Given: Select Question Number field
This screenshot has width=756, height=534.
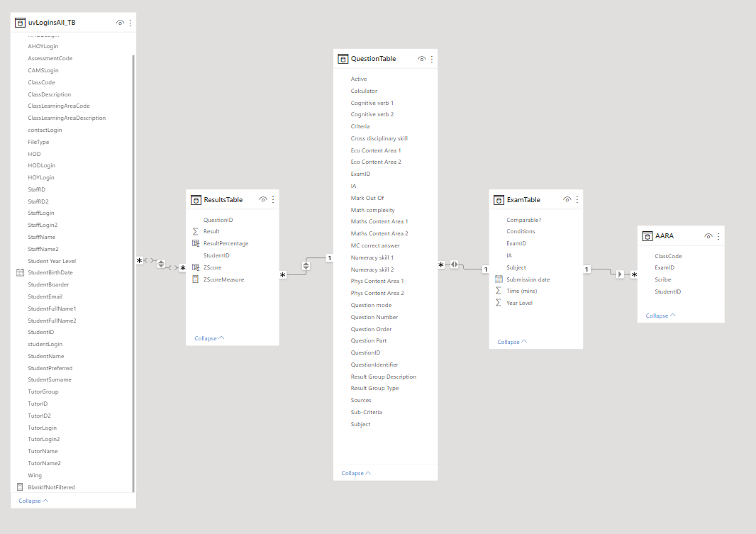Looking at the screenshot, I should (x=374, y=317).
